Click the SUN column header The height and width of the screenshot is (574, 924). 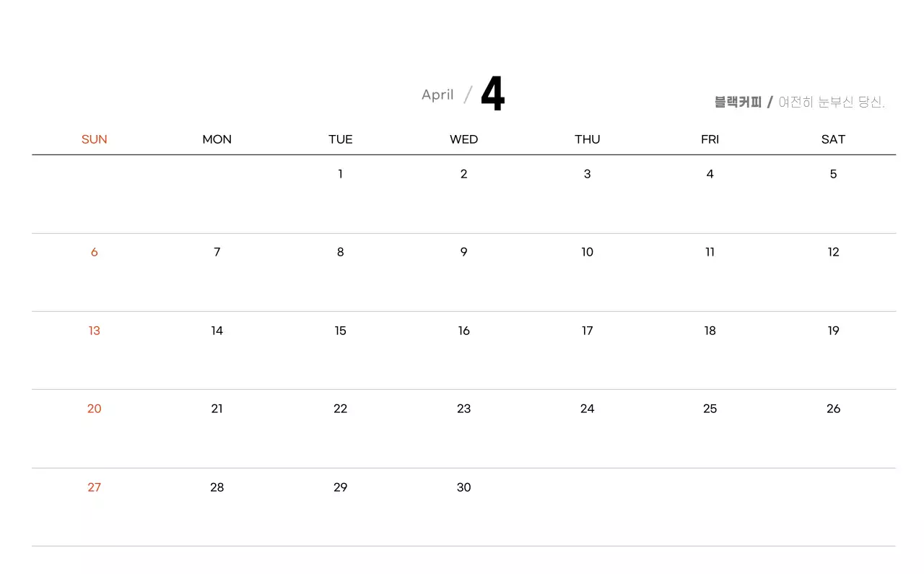94,139
